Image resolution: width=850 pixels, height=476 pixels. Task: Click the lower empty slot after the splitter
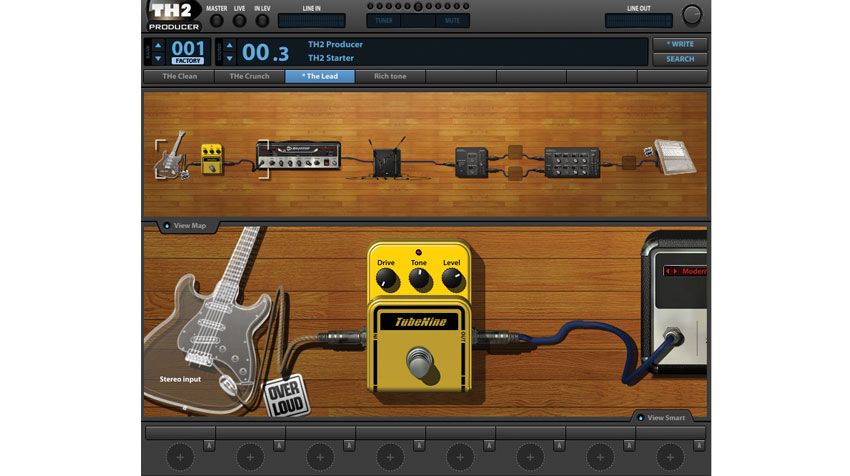pyautogui.click(x=515, y=173)
